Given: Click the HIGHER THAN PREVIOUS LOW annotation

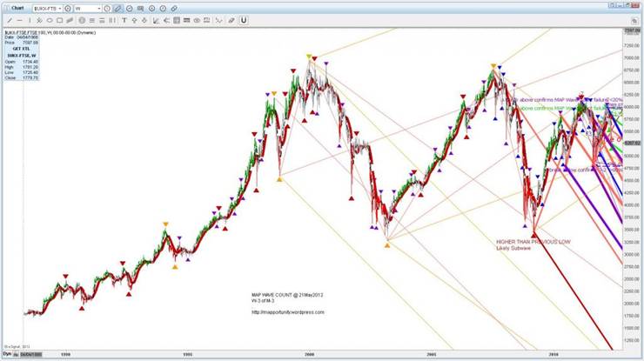Looking at the screenshot, I should pos(533,242).
